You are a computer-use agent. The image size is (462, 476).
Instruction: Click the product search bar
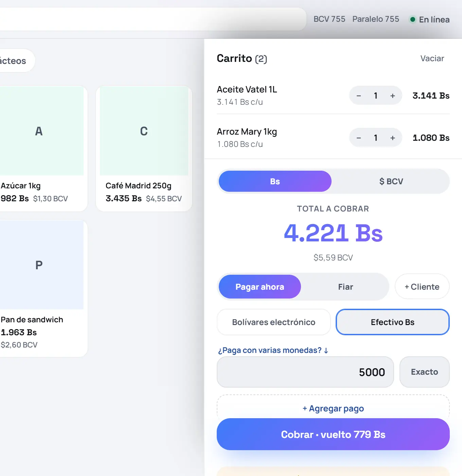[153, 19]
